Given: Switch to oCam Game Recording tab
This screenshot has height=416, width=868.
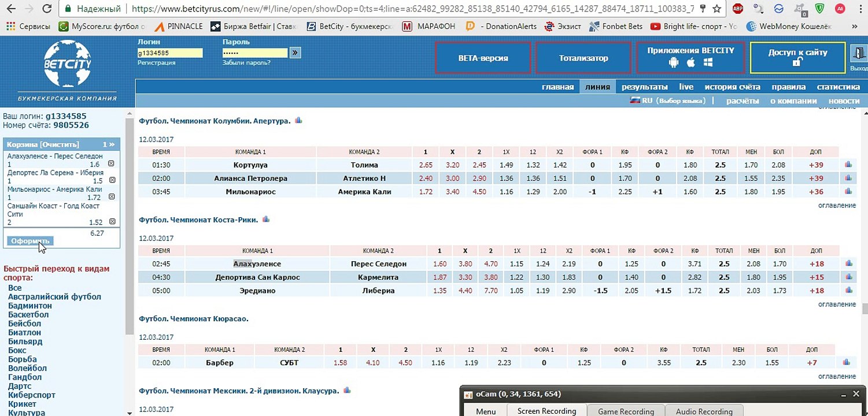Looking at the screenshot, I should point(626,411).
